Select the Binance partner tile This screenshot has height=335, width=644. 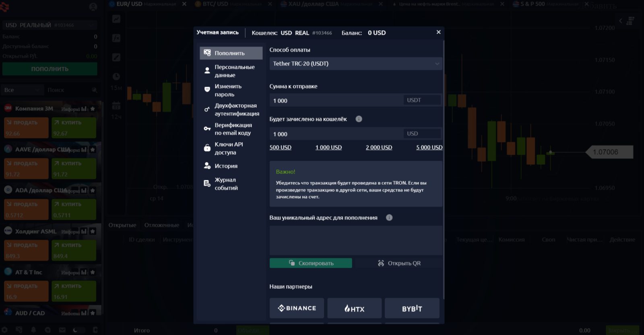click(297, 308)
